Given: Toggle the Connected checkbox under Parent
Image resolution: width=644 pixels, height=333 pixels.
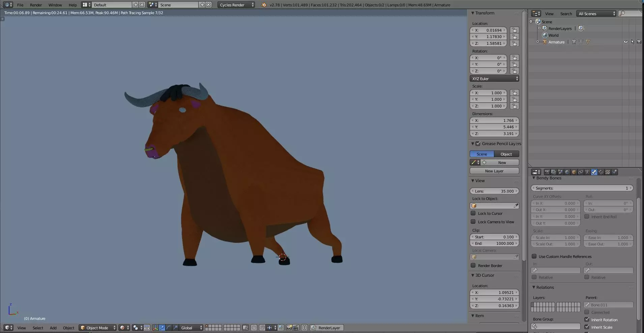Looking at the screenshot, I should (x=587, y=312).
